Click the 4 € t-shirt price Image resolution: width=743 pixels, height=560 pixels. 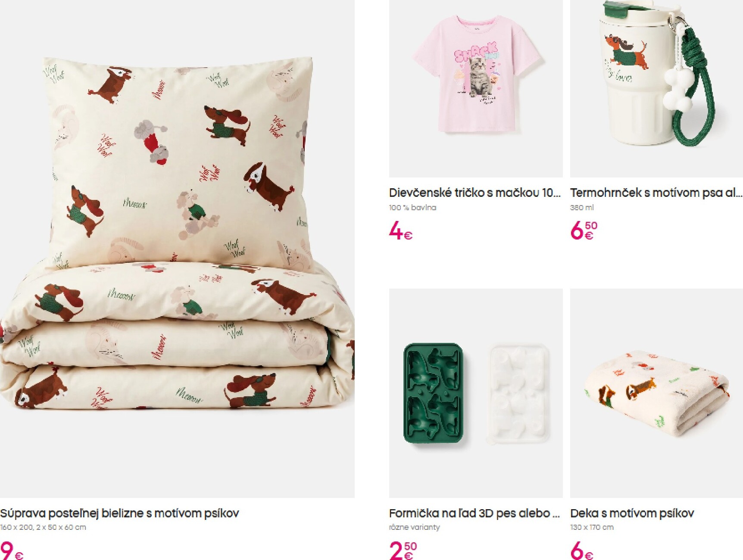401,231
